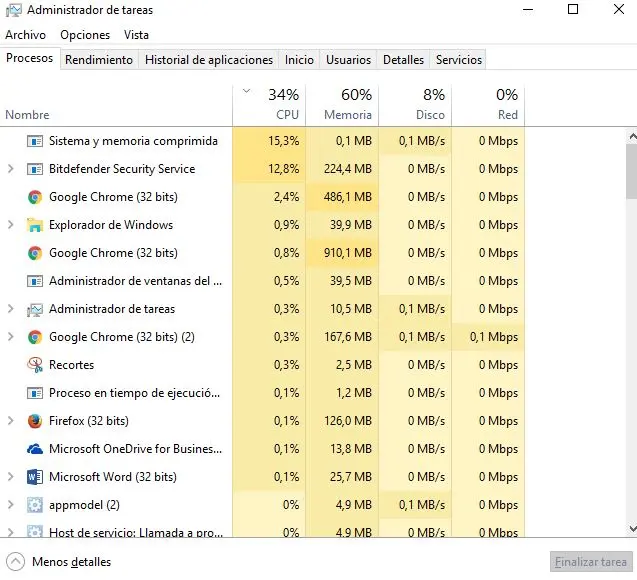The image size is (637, 580).
Task: Click the 15,3% CPU value
Action: point(284,141)
